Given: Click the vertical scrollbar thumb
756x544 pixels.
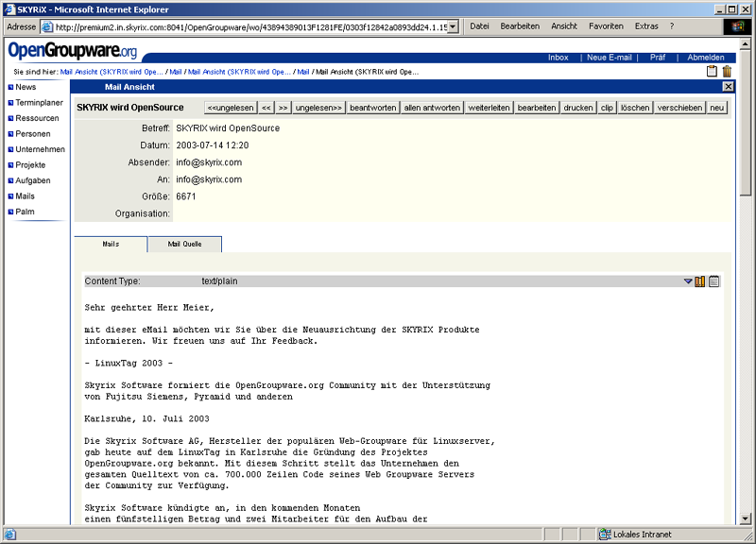Looking at the screenshot, I should click(x=746, y=123).
